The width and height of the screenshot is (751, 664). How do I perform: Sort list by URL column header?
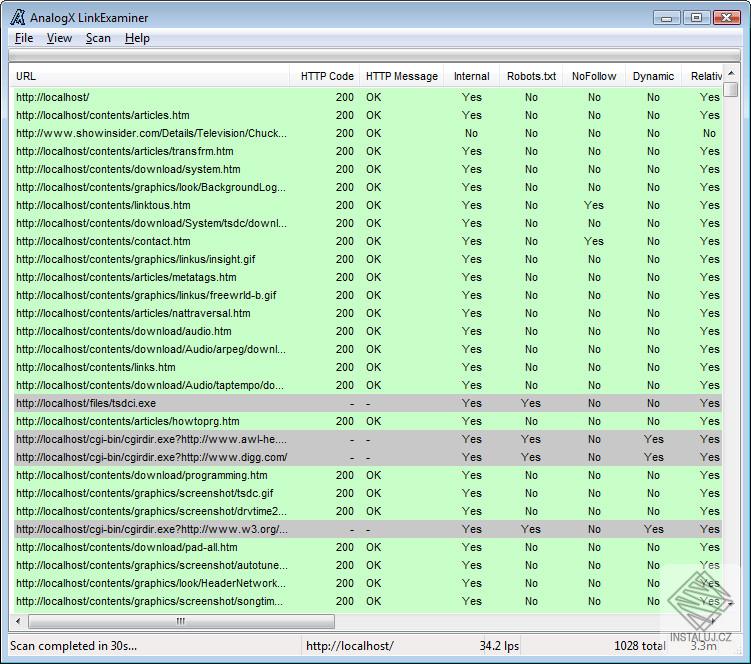click(149, 76)
